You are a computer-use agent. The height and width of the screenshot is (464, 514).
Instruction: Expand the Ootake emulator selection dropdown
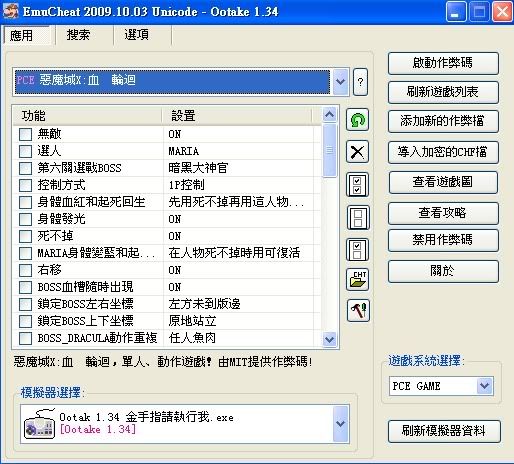[x=341, y=424]
